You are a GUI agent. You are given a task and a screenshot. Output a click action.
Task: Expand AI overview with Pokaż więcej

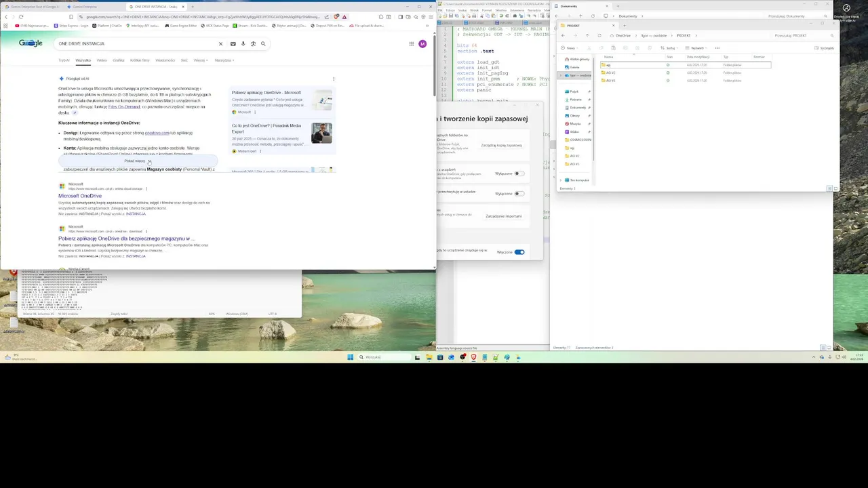coord(138,161)
